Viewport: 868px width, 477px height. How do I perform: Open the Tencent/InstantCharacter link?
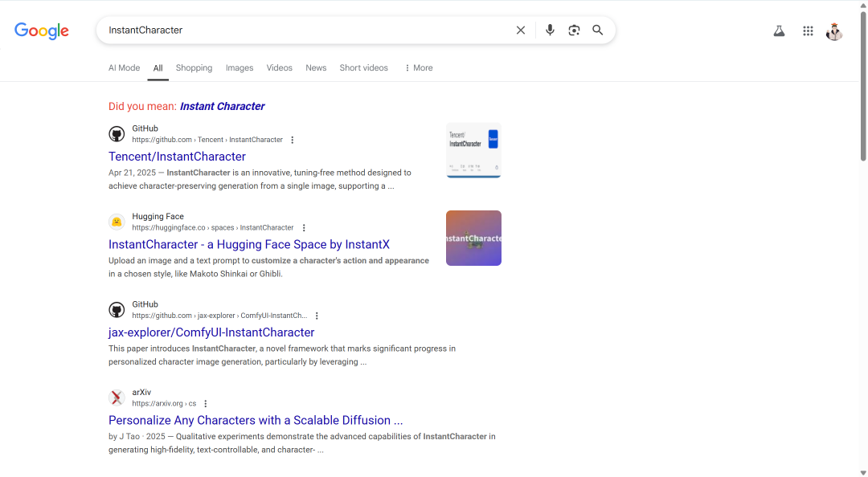pos(177,157)
